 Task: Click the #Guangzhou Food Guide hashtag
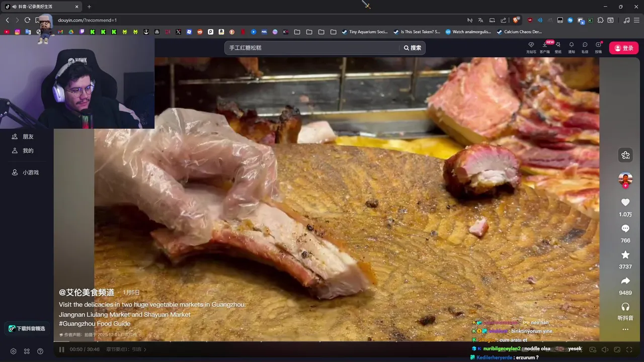95,324
